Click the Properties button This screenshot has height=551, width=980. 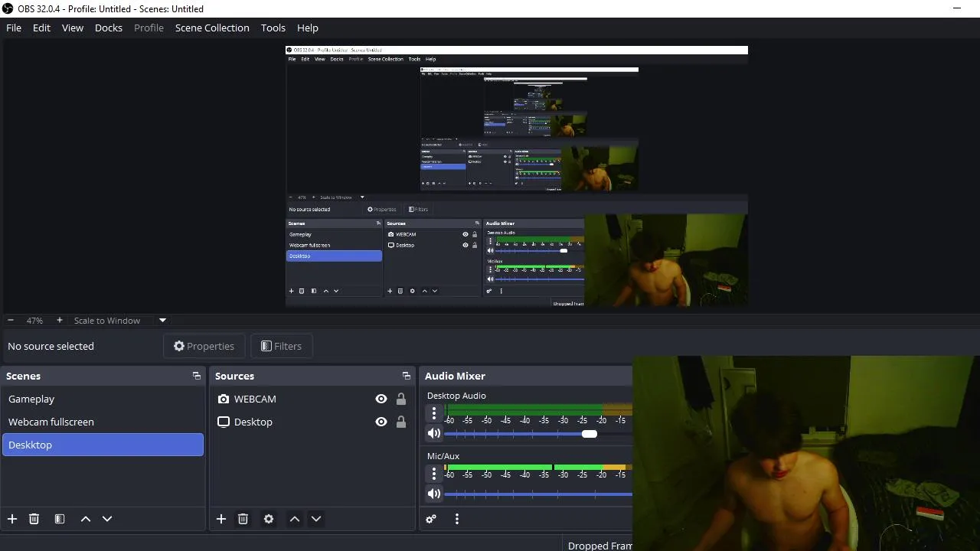click(204, 346)
